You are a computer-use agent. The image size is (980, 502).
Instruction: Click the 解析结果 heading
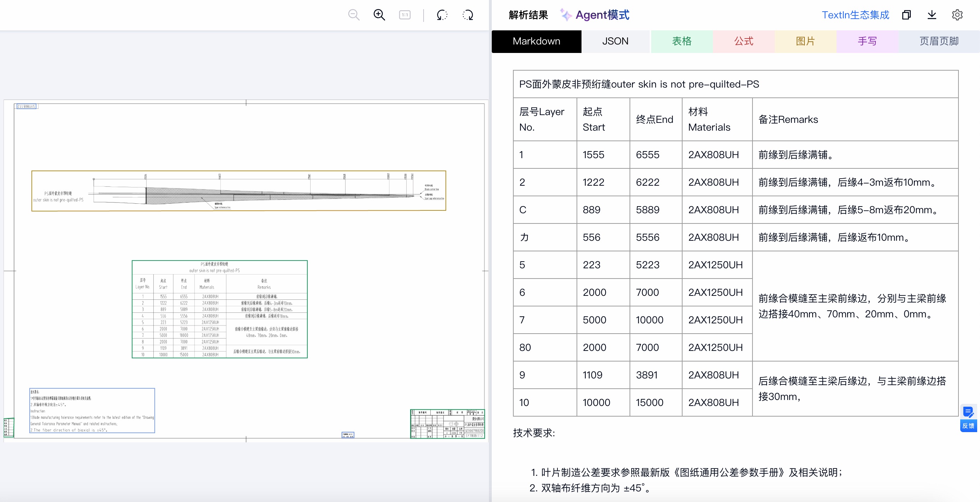[x=528, y=15]
